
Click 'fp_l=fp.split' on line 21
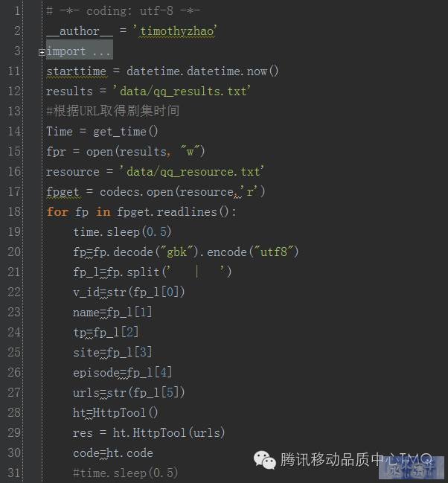[x=117, y=272]
